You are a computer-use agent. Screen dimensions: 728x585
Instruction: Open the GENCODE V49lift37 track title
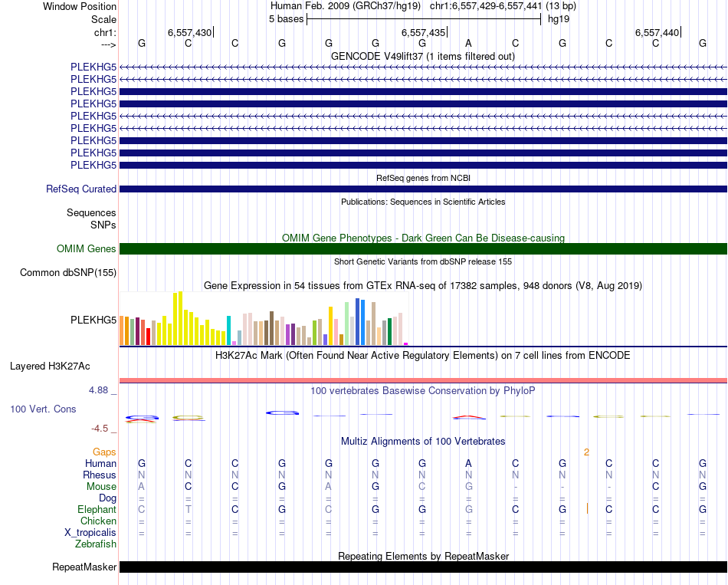click(423, 56)
